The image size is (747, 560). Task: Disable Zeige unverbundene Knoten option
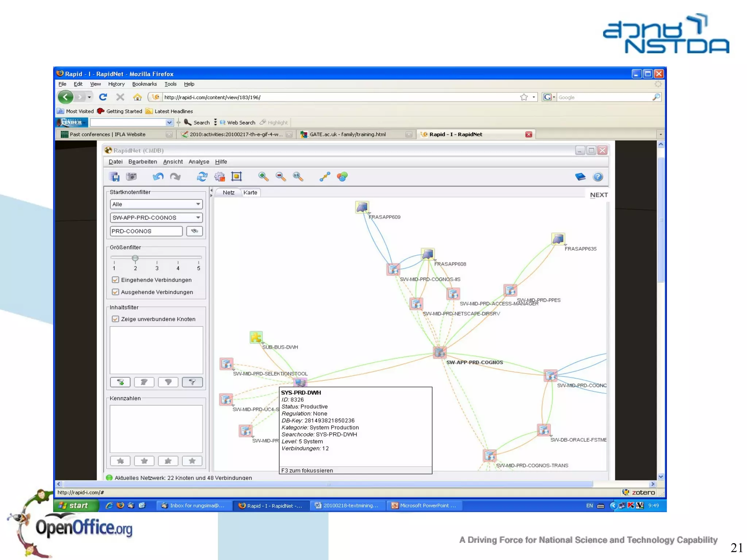[116, 319]
